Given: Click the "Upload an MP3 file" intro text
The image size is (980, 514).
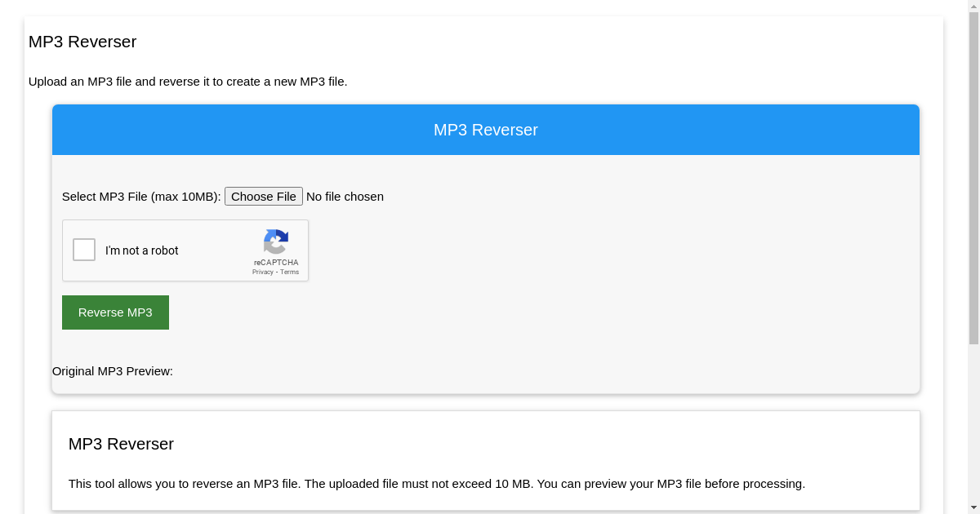Looking at the screenshot, I should pyautogui.click(x=188, y=82).
